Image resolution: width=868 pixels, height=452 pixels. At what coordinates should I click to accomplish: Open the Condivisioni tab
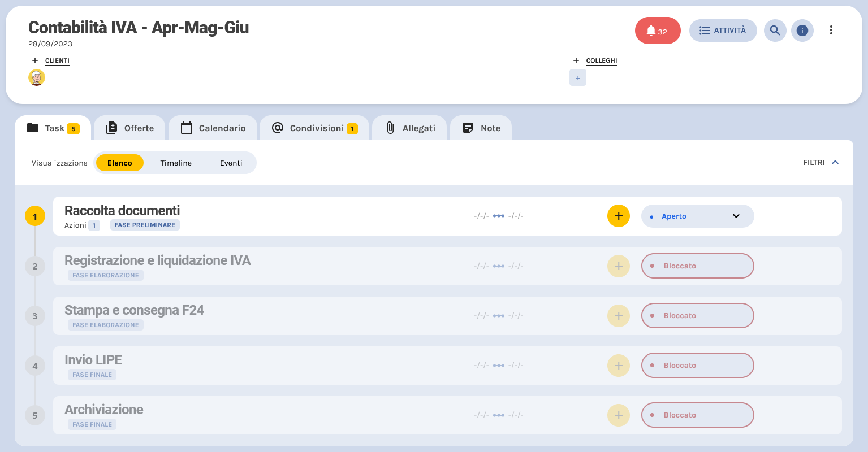(315, 128)
